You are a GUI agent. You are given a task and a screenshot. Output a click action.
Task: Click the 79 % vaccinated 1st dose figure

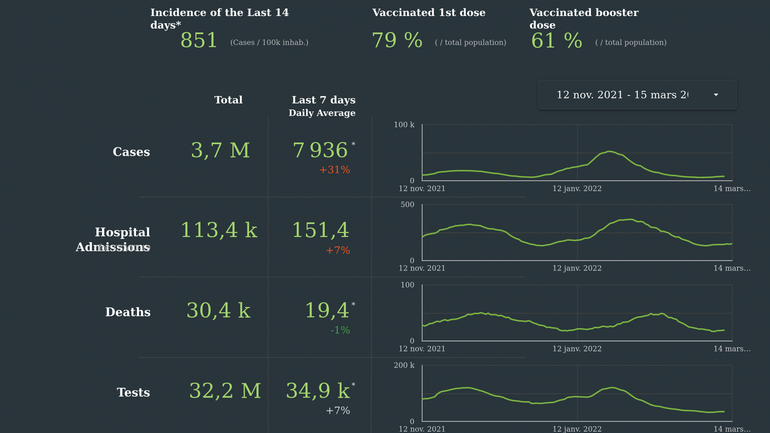397,41
